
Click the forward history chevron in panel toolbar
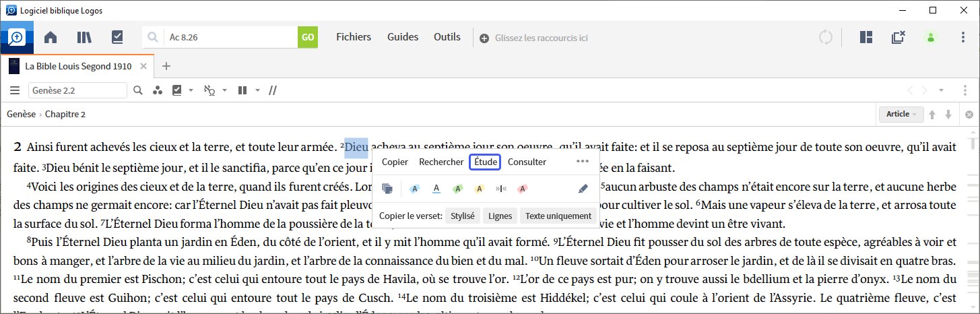[x=925, y=90]
